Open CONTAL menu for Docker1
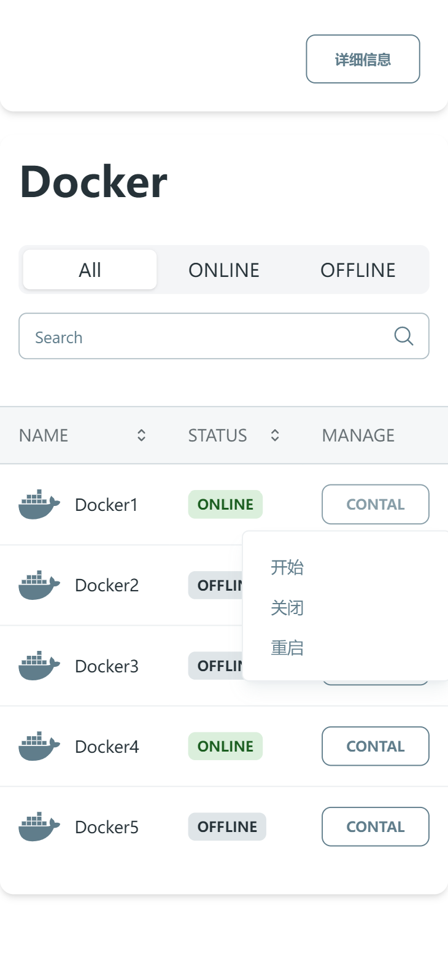The width and height of the screenshot is (448, 980). point(376,504)
